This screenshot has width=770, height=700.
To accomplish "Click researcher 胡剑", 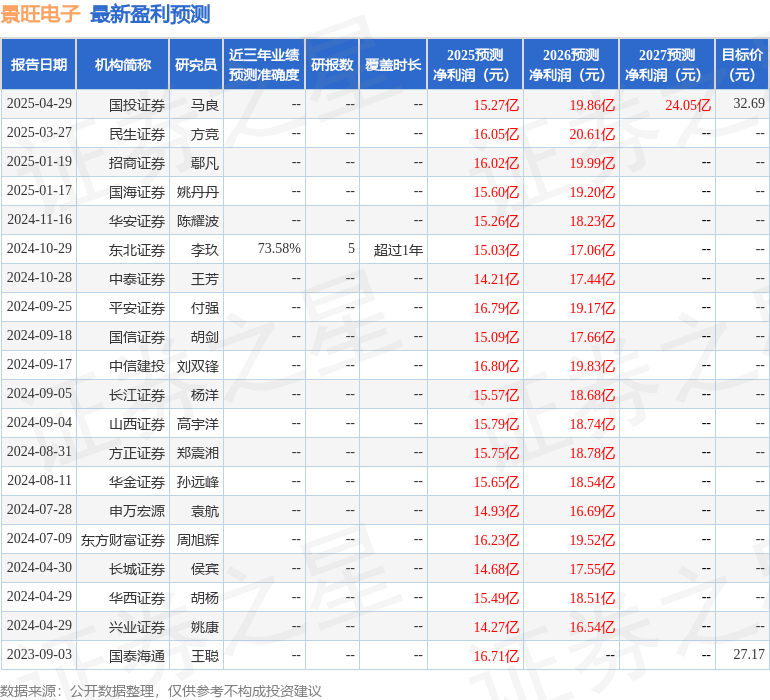I will (x=205, y=337).
